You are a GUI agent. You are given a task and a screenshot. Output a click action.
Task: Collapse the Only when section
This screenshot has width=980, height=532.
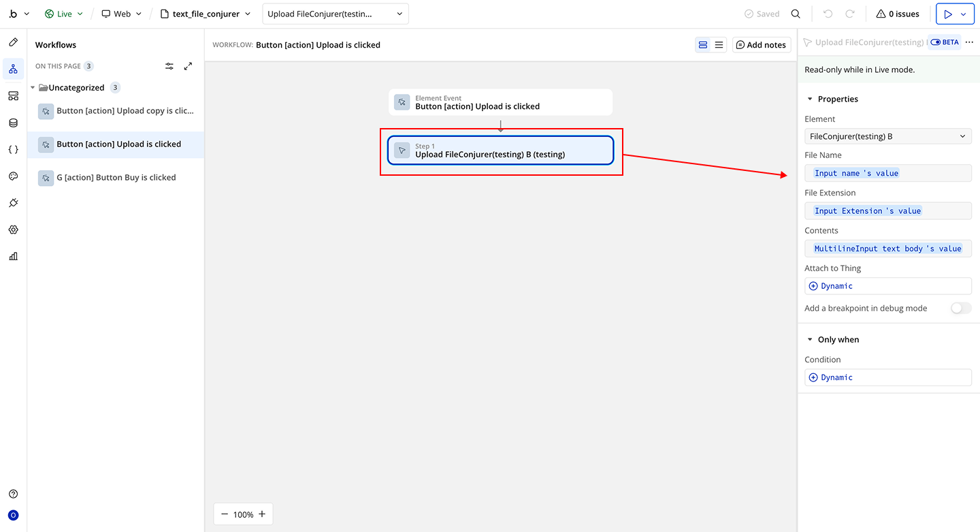[810, 339]
